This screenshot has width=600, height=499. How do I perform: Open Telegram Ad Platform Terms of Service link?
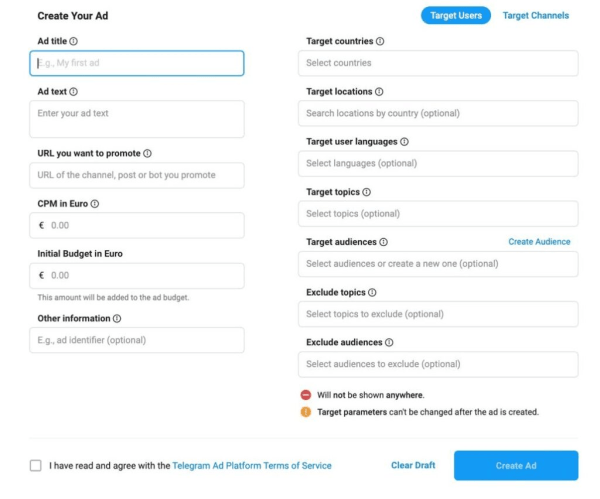pos(252,466)
